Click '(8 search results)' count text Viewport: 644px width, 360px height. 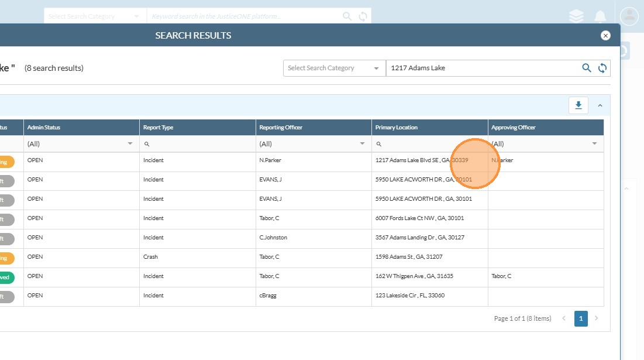tap(54, 68)
